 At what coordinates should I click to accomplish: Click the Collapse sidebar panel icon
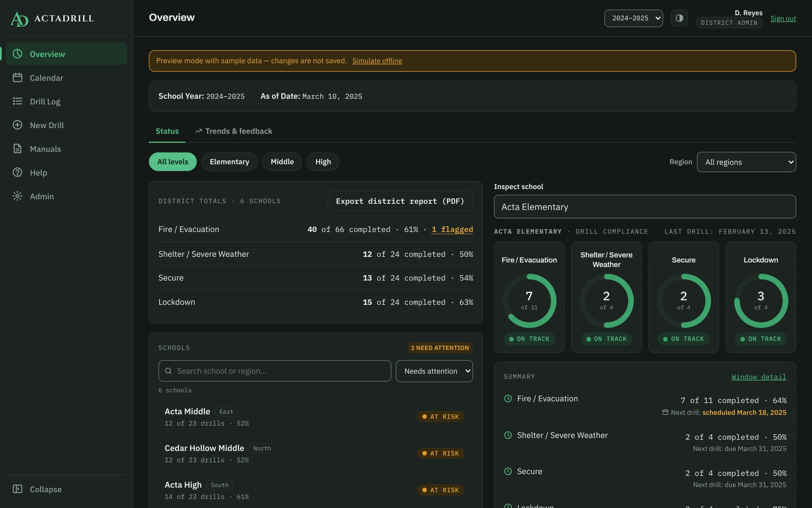17,489
